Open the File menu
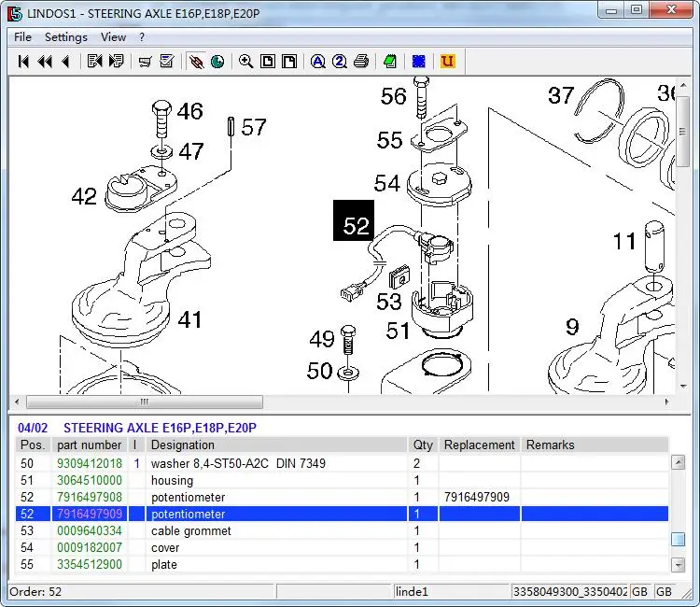Screen dimensions: 700x607 point(22,37)
